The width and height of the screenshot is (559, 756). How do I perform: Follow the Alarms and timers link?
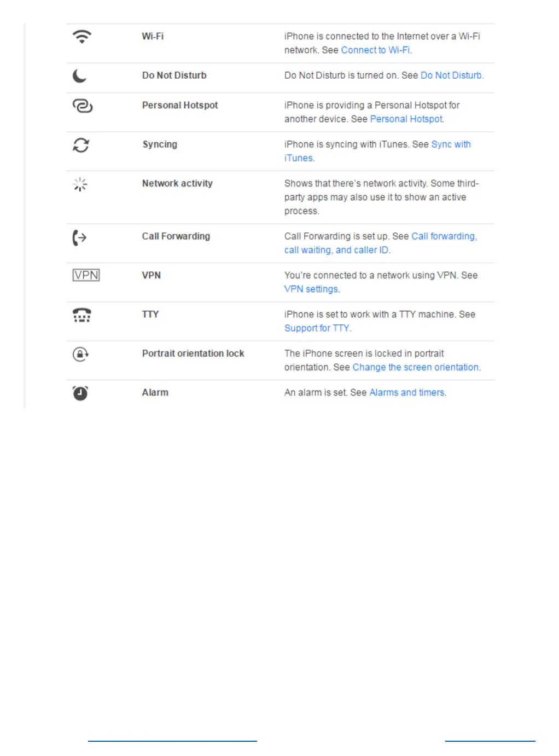click(x=407, y=393)
